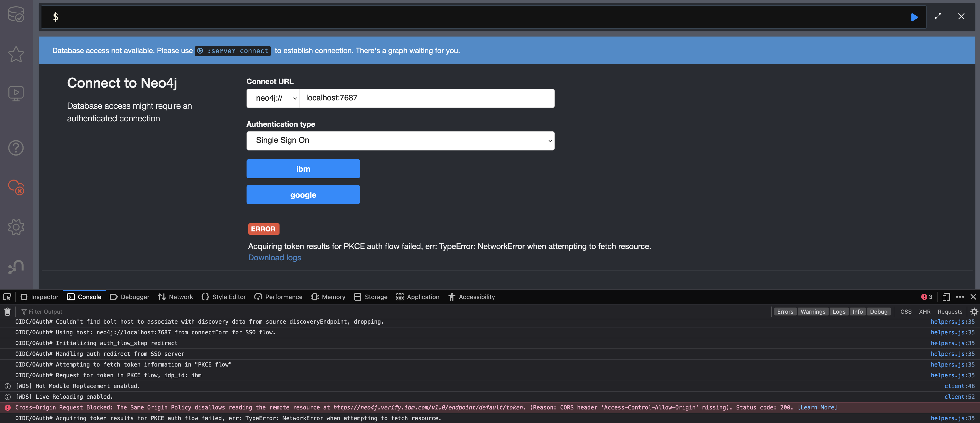Viewport: 980px width, 423px height.
Task: Clear the console output with trash icon
Action: coord(7,312)
